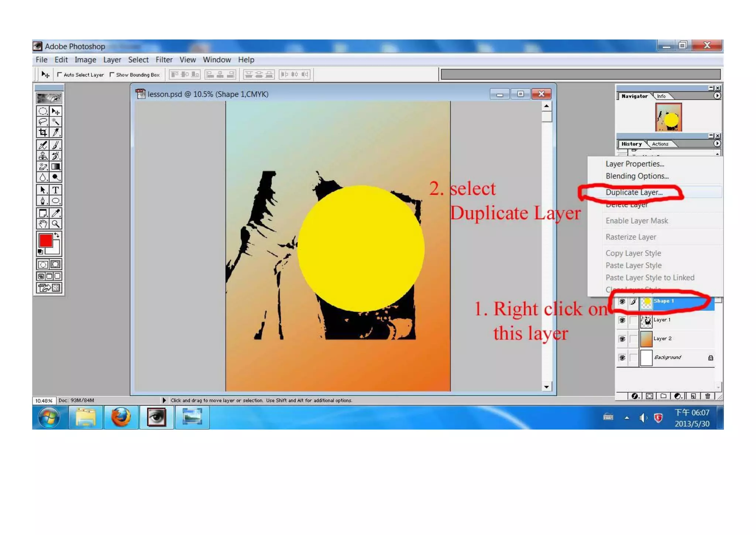
Task: Select the Elliptical Marquee tool
Action: tap(43, 111)
